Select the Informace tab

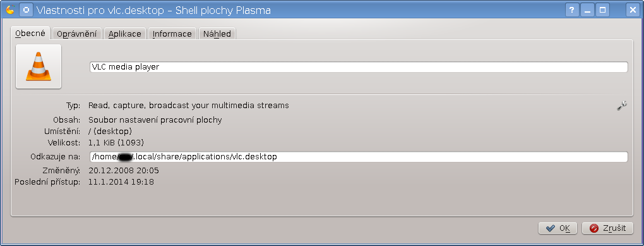coord(172,34)
